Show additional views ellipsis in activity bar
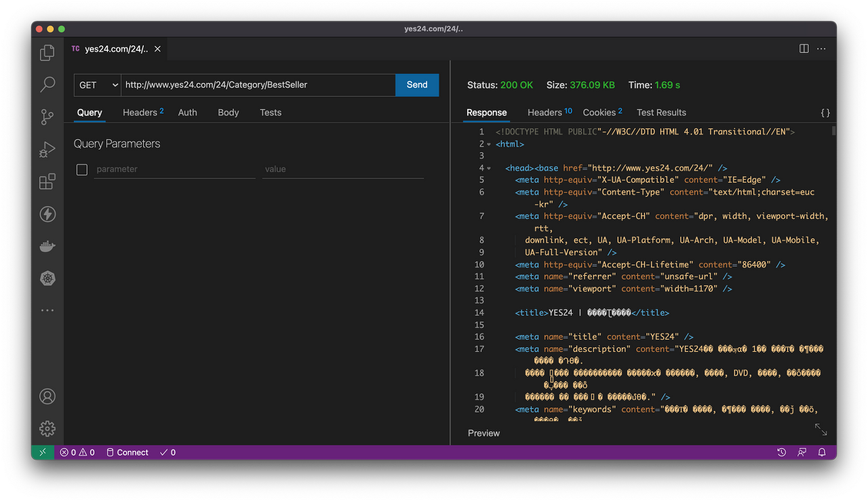This screenshot has width=868, height=501. 47,310
